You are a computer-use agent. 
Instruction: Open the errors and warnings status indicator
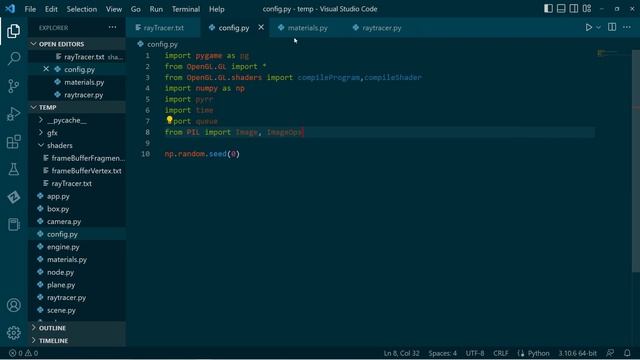tap(23, 353)
